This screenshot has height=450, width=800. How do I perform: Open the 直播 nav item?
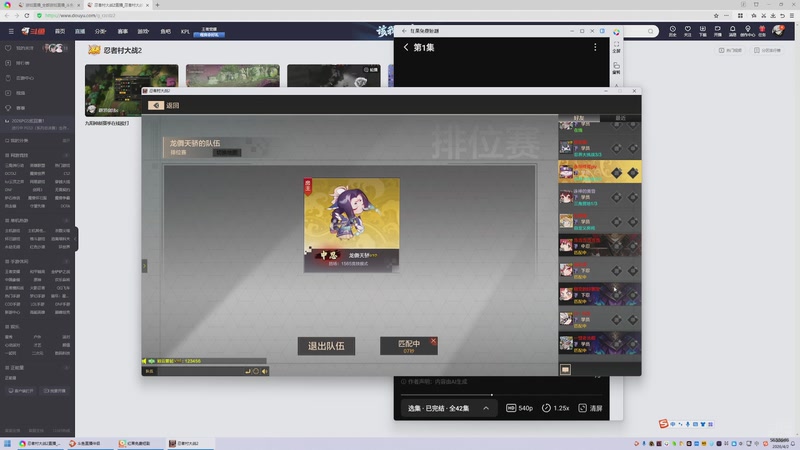pyautogui.click(x=80, y=31)
